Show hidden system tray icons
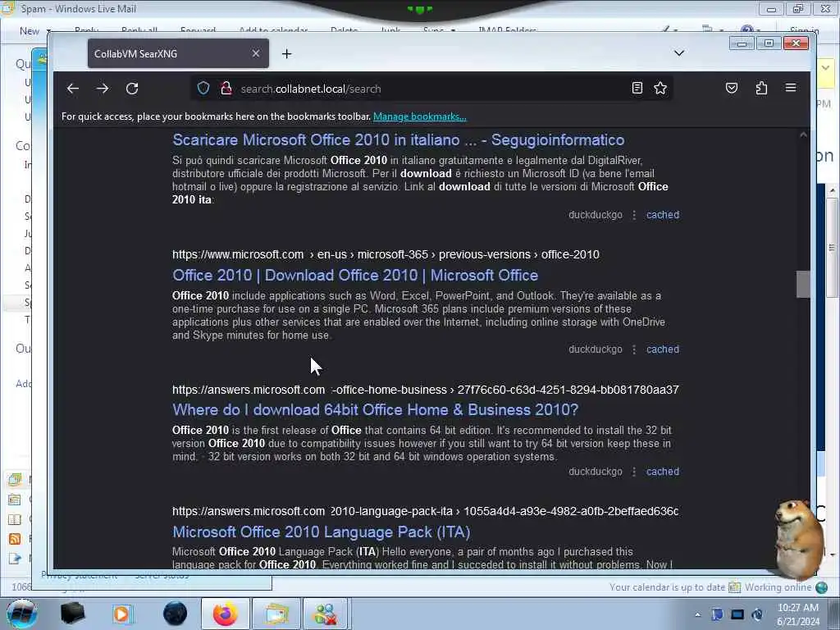The height and width of the screenshot is (630, 840). 697,614
